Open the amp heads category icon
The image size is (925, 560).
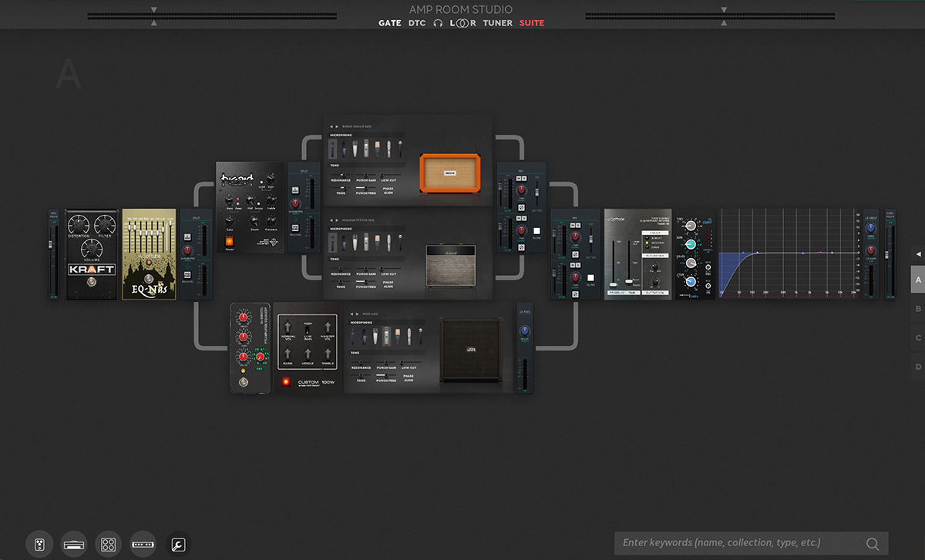tap(74, 545)
